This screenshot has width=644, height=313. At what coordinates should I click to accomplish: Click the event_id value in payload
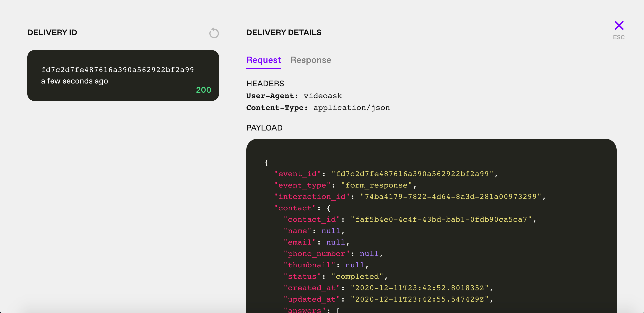pyautogui.click(x=412, y=174)
